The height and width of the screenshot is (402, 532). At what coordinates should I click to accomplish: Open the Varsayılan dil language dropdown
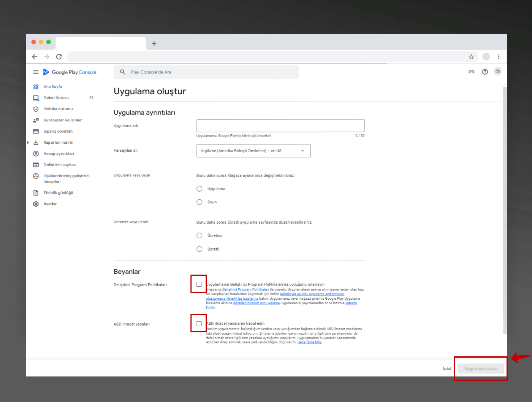point(253,151)
